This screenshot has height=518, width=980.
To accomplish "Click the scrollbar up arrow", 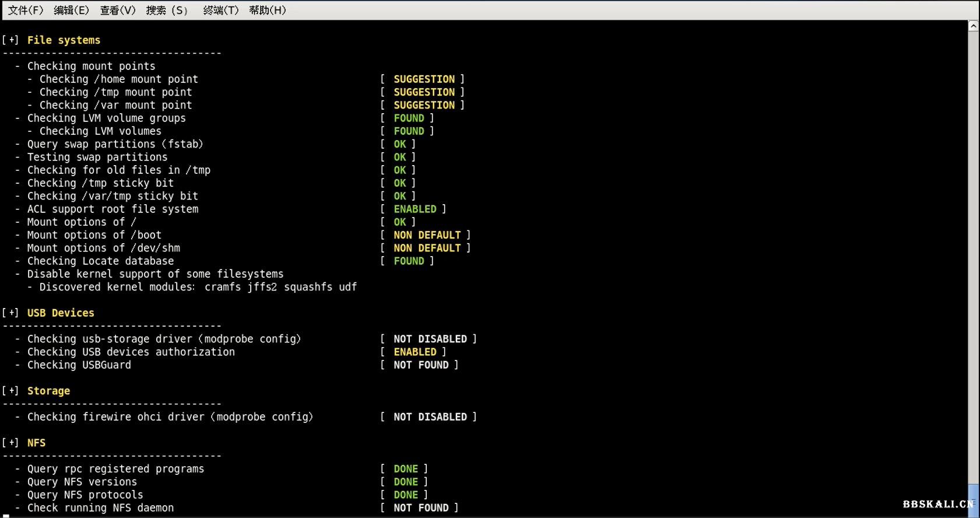I will 973,26.
